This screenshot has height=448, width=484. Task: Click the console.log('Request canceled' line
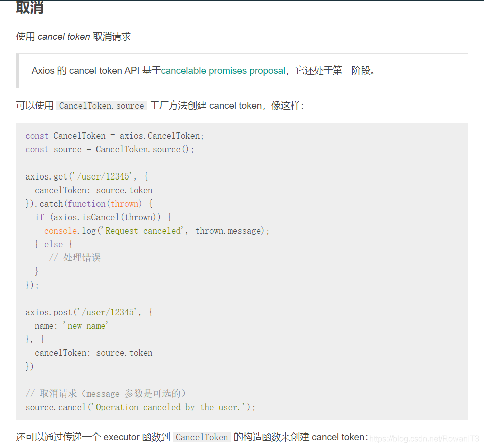pyautogui.click(x=157, y=231)
